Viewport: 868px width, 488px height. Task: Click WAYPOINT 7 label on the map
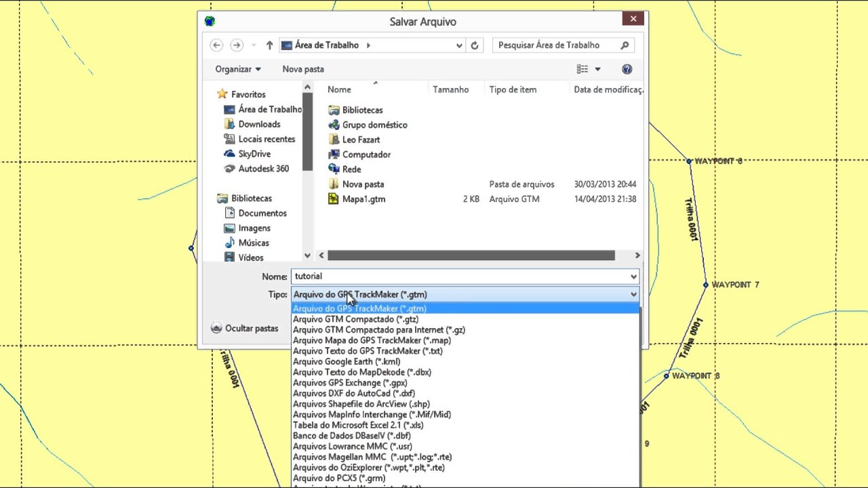(735, 285)
